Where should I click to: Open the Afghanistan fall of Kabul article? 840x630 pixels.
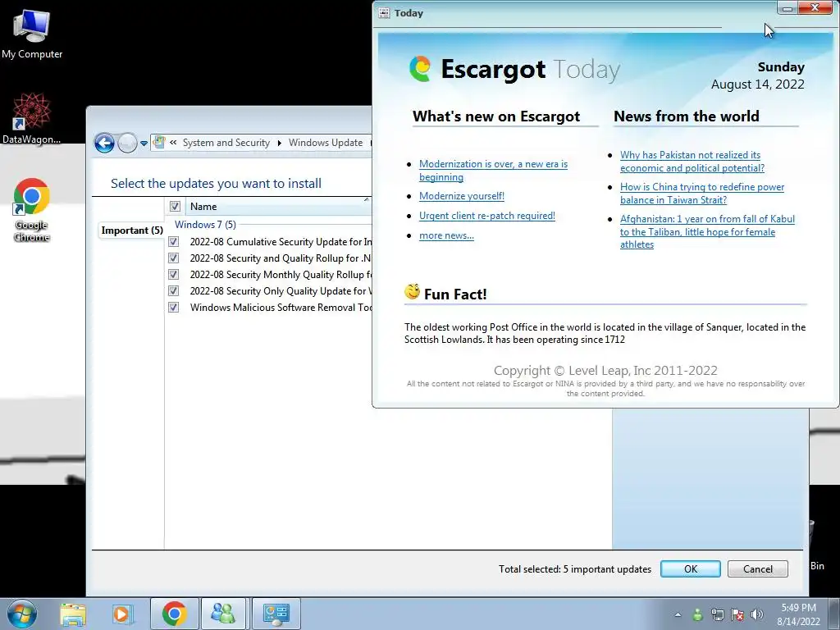tap(707, 231)
